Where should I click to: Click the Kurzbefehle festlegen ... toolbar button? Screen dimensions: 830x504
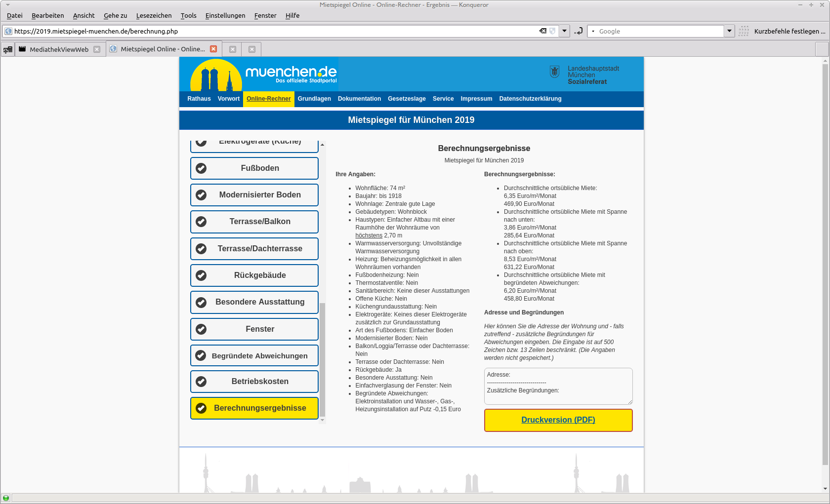tap(789, 31)
